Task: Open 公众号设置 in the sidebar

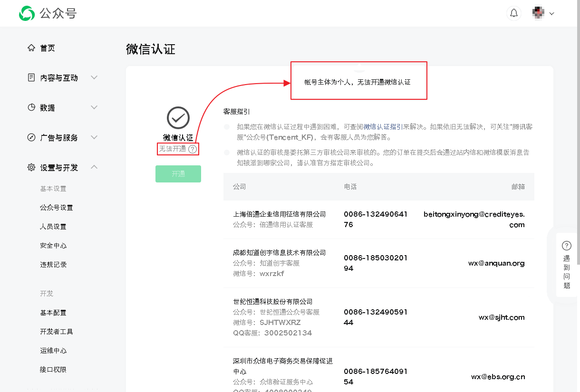Action: [57, 208]
